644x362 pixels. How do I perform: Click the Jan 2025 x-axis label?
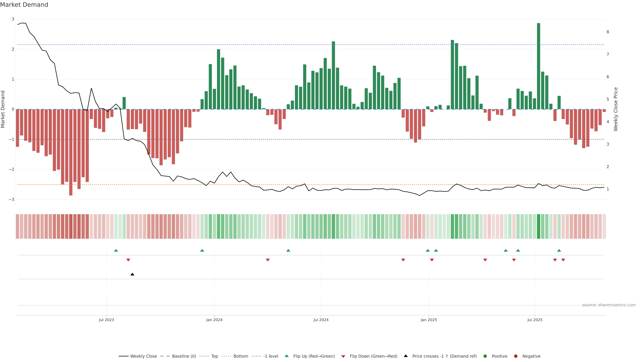(x=429, y=320)
